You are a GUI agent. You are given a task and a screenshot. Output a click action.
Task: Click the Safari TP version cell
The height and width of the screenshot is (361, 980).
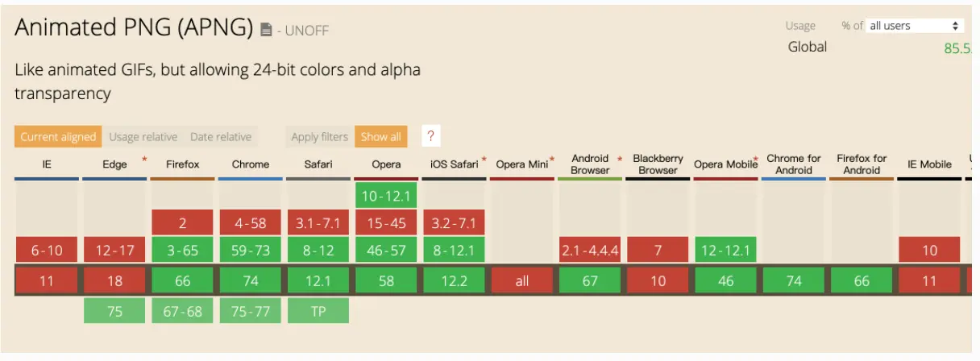click(x=318, y=311)
